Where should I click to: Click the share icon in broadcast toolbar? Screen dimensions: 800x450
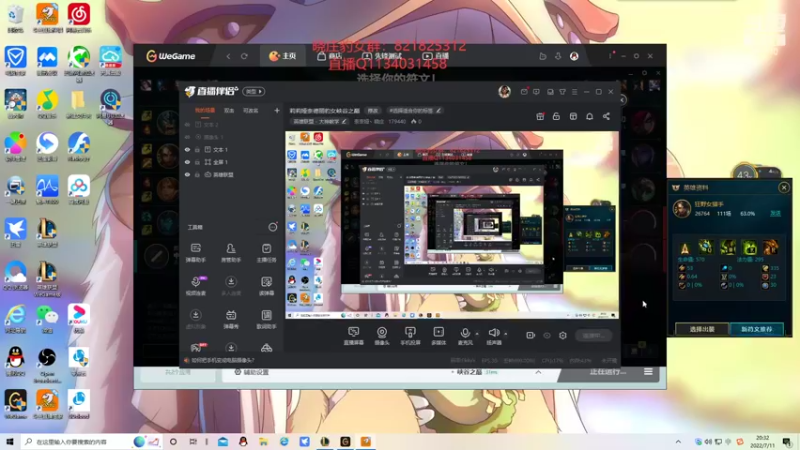point(606,116)
